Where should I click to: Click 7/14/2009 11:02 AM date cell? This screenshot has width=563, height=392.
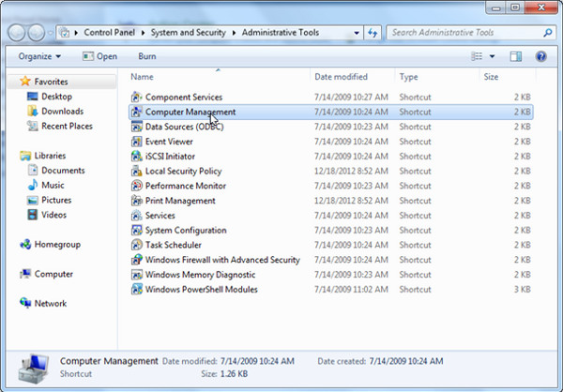click(351, 290)
